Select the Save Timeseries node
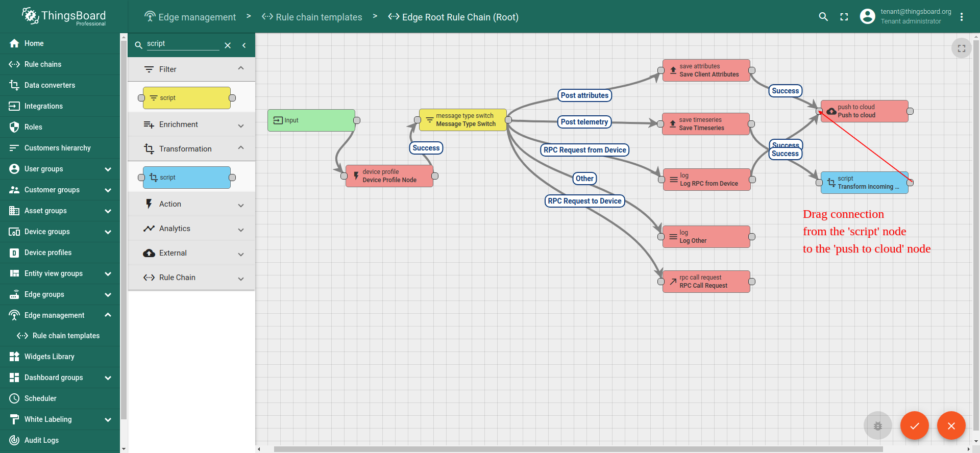The image size is (980, 453). coord(706,124)
